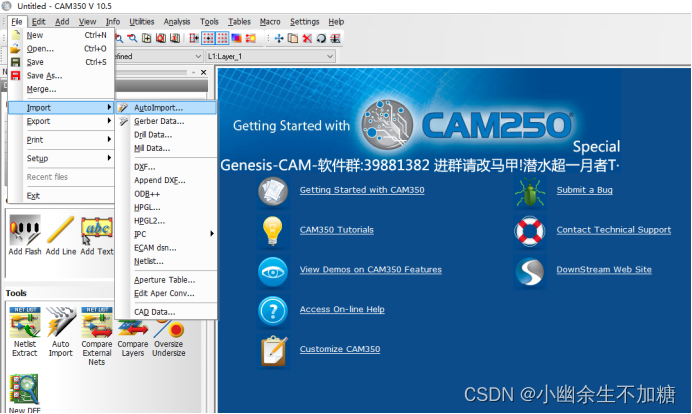Select the Add Flash tool icon
Image resolution: width=692 pixels, height=414 pixels.
tap(25, 230)
